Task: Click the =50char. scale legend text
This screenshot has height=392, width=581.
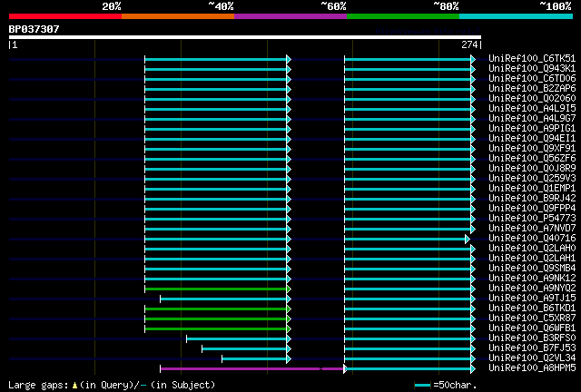Action: coord(455,385)
